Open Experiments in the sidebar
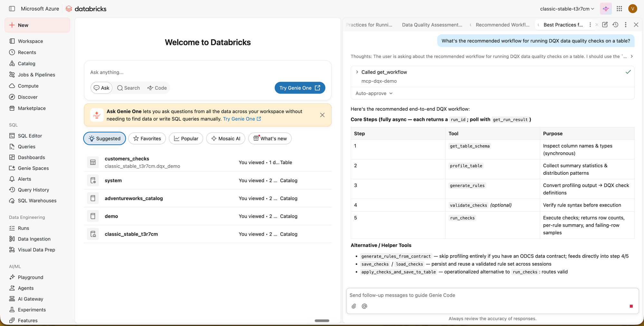This screenshot has width=644, height=326. [x=32, y=310]
